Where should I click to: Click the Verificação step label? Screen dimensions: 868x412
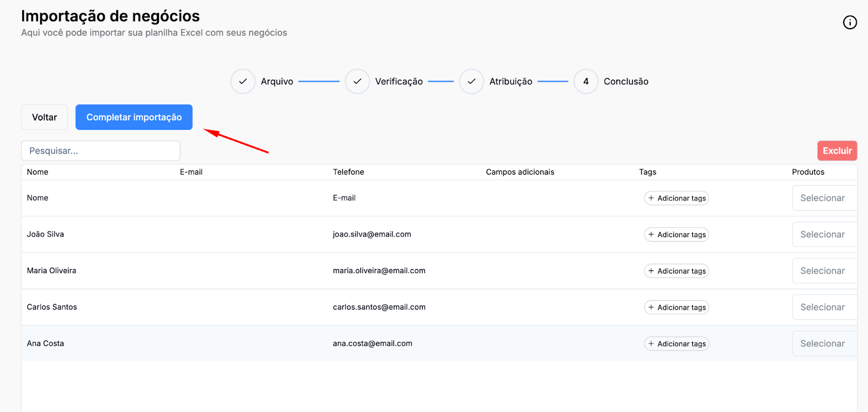pyautogui.click(x=399, y=81)
